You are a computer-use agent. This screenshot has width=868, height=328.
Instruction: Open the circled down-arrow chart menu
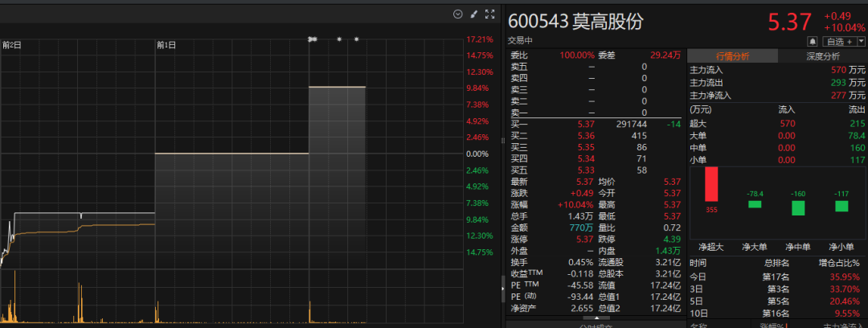tap(458, 14)
